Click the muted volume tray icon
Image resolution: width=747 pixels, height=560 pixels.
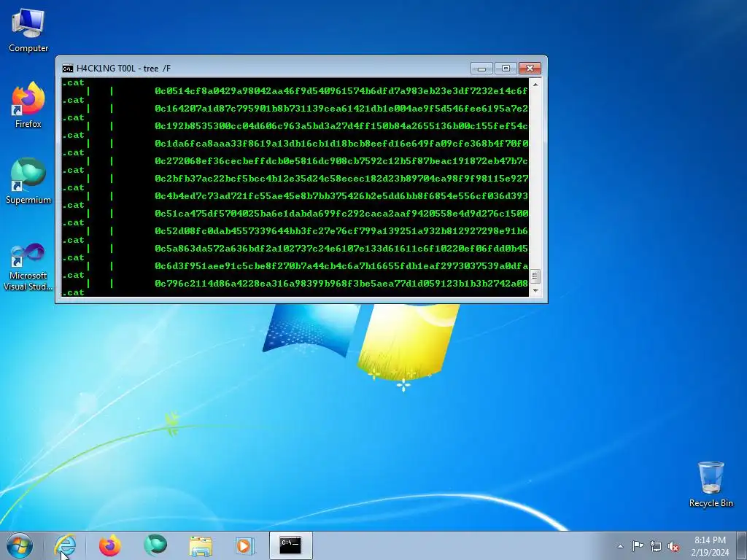[673, 546]
